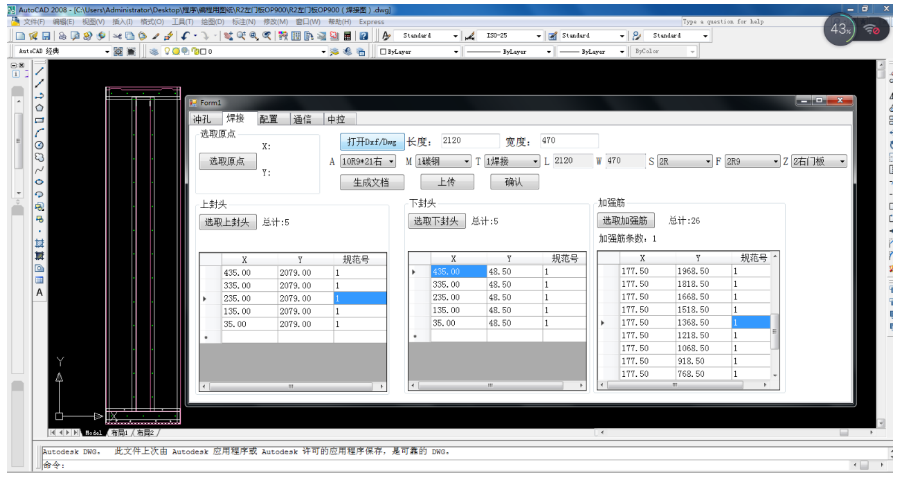Image resolution: width=902 pixels, height=485 pixels.
Task: Click the Save icon in standard toolbar
Action: point(47,36)
